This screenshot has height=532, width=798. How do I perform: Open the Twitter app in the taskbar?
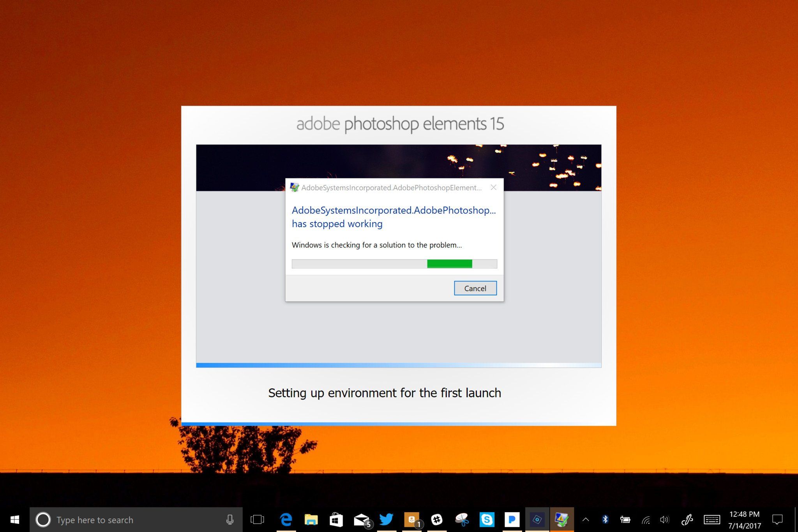(386, 520)
